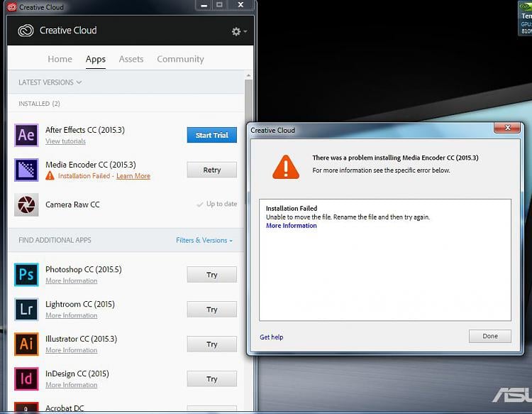The image size is (532, 414).
Task: Open the gear settings menu
Action: 239,31
